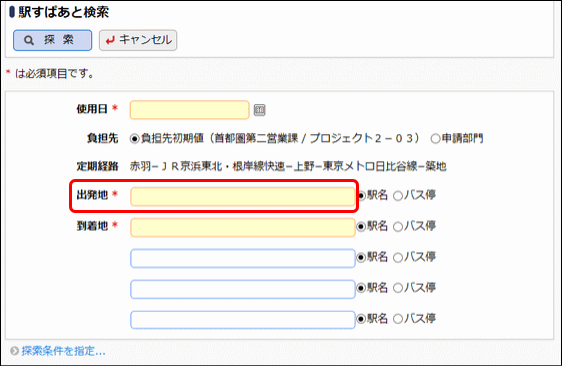Focus the 使用日 date input field
This screenshot has width=562, height=366.
190,110
